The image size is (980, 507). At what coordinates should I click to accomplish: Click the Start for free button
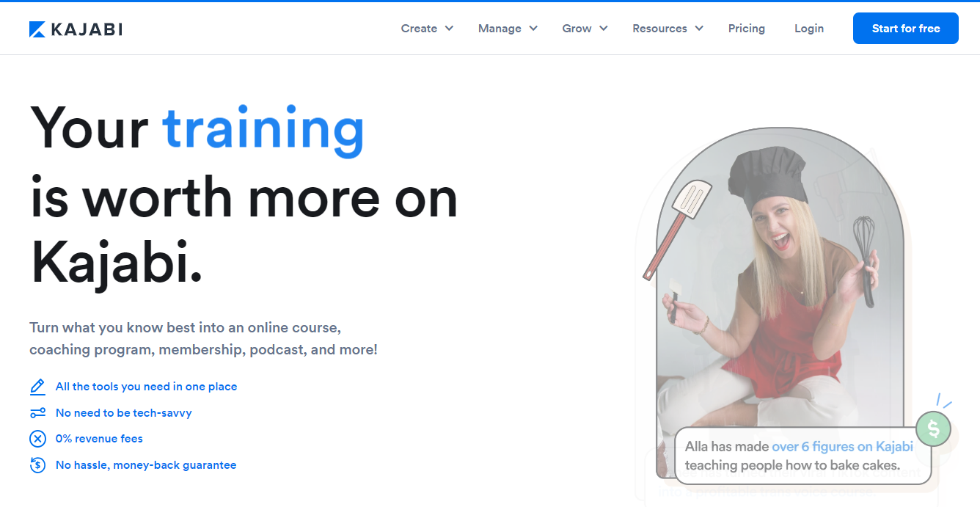click(x=906, y=29)
